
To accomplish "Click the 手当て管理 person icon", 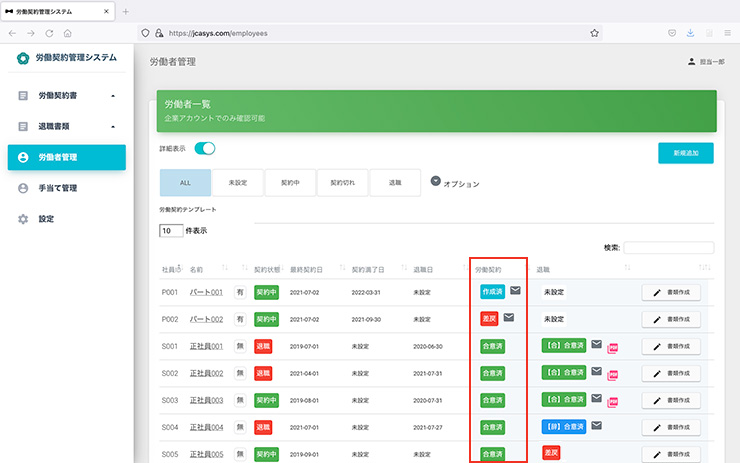I will pos(23,188).
